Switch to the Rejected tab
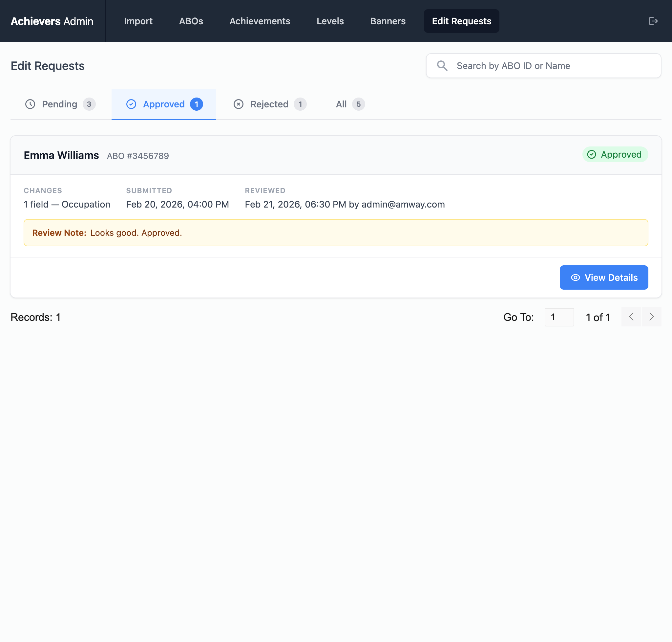Image resolution: width=672 pixels, height=642 pixels. pos(269,104)
